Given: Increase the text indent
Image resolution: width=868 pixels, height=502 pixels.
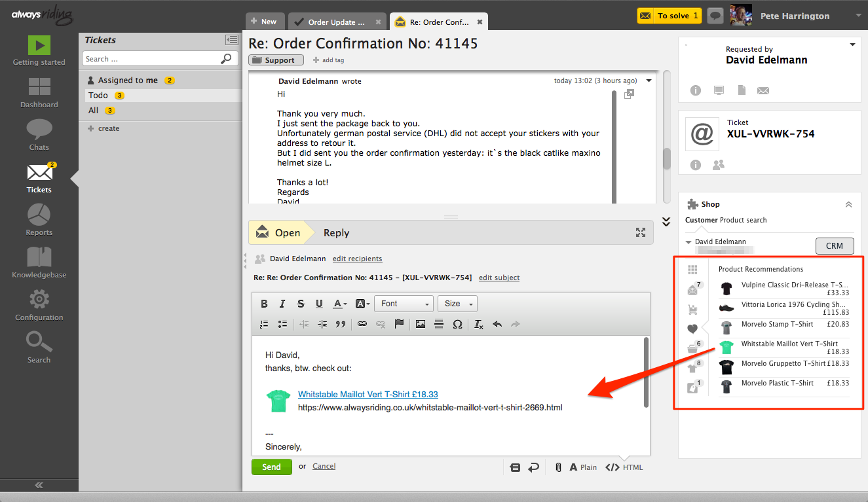Looking at the screenshot, I should click(322, 324).
